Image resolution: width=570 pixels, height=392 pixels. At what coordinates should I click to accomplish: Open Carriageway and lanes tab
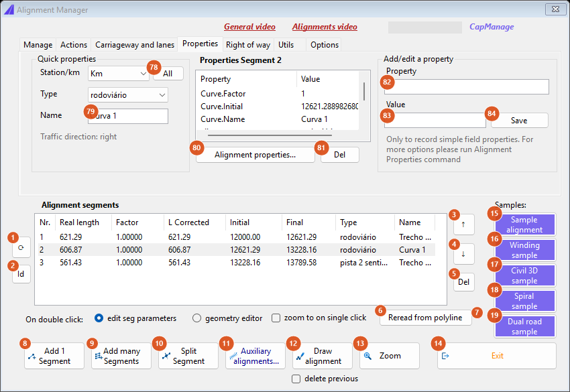pyautogui.click(x=135, y=45)
